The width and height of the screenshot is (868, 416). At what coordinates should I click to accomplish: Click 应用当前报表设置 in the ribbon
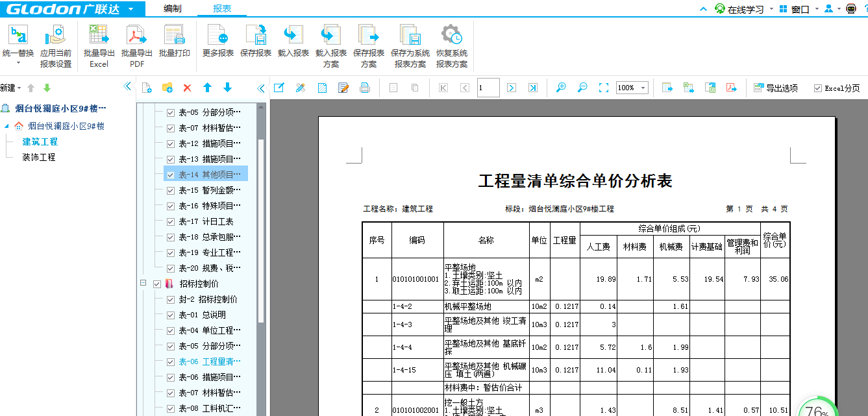[x=56, y=46]
